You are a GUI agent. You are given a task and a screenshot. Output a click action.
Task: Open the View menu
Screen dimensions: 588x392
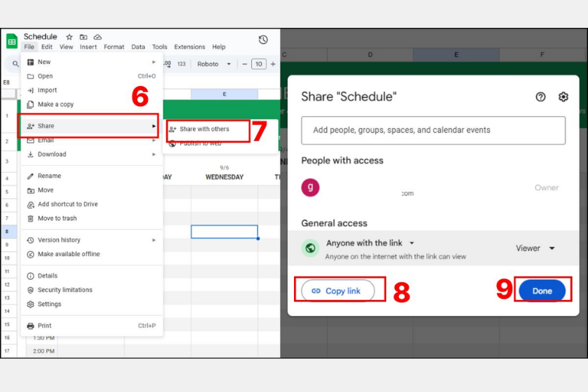click(x=66, y=47)
